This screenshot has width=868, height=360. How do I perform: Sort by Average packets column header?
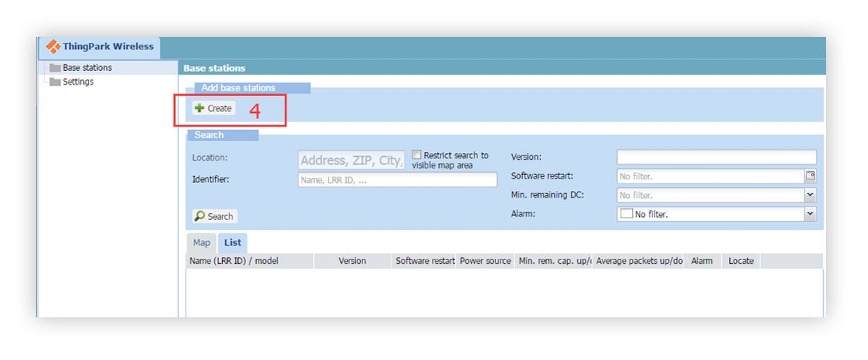tap(639, 261)
